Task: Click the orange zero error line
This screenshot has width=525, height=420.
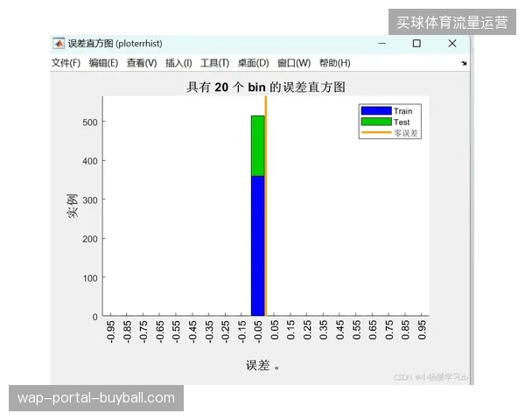Action: point(266,206)
